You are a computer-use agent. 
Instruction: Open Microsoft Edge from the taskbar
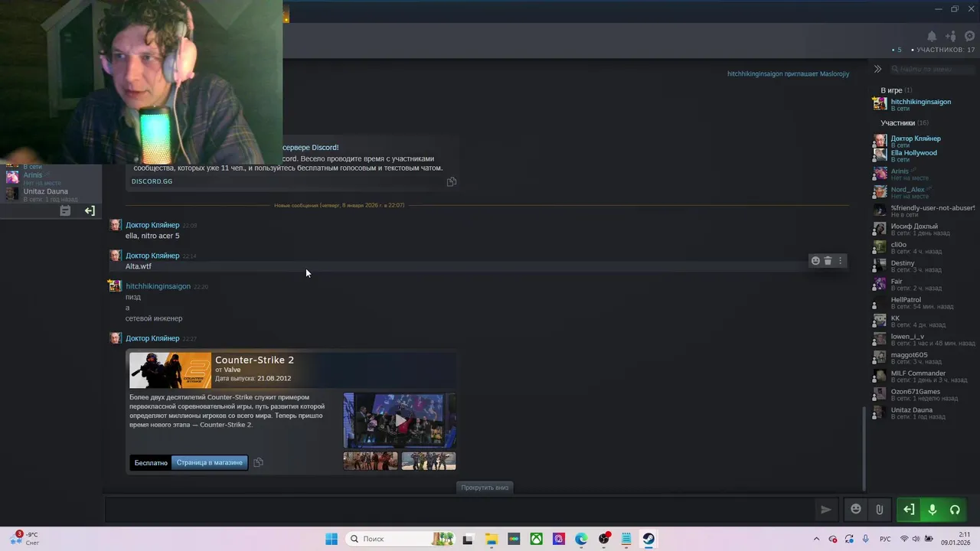point(581,539)
